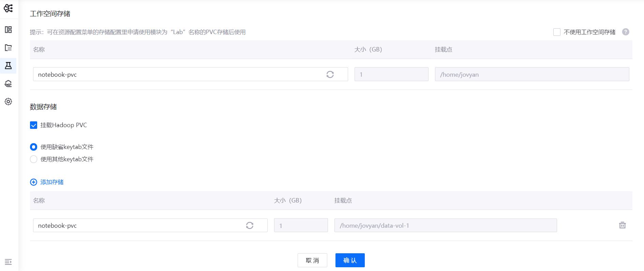Select the flask Lab icon in sidebar
The image size is (644, 271).
point(8,65)
